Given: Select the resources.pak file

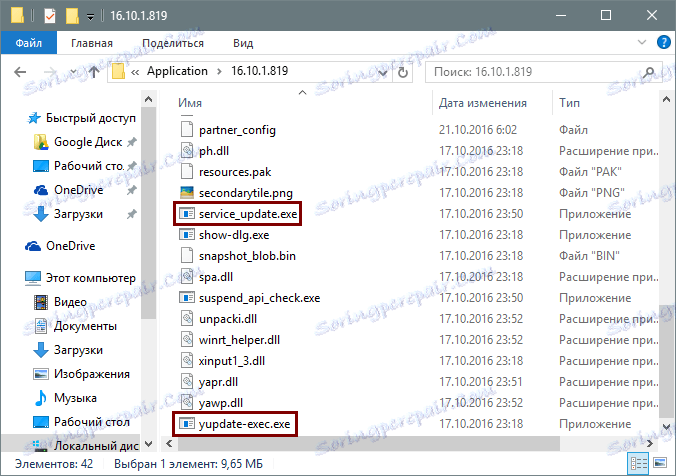Looking at the screenshot, I should [235, 172].
